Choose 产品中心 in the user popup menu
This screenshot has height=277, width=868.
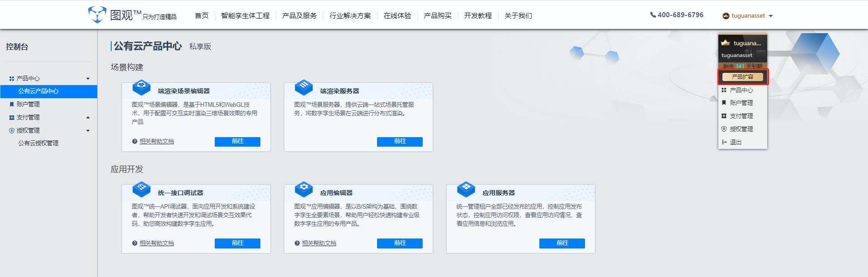(x=741, y=90)
